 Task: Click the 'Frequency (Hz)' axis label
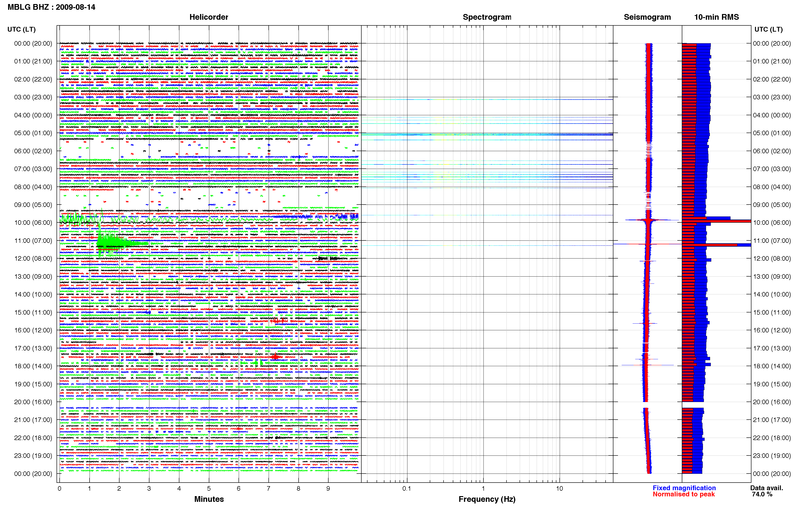487,499
